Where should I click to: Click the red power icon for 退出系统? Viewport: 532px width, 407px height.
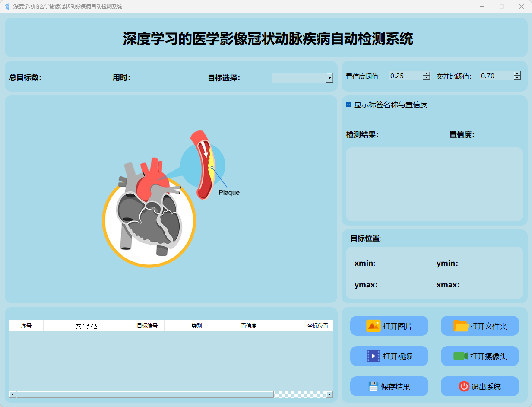pyautogui.click(x=464, y=386)
